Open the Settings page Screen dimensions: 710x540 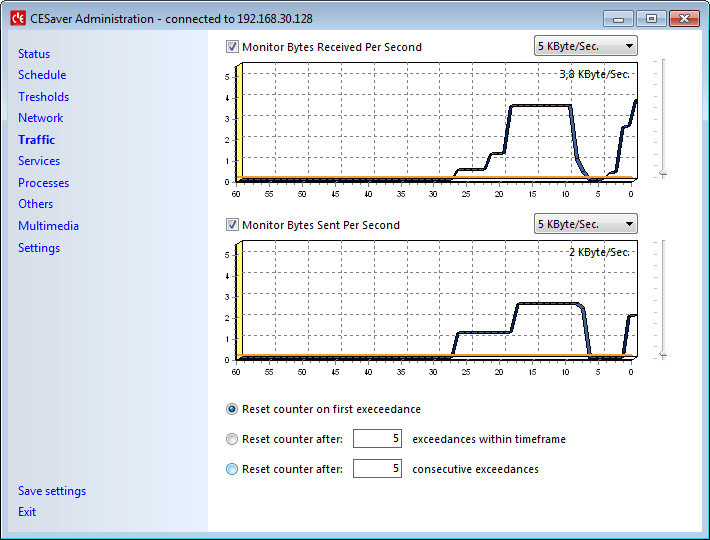(x=39, y=248)
